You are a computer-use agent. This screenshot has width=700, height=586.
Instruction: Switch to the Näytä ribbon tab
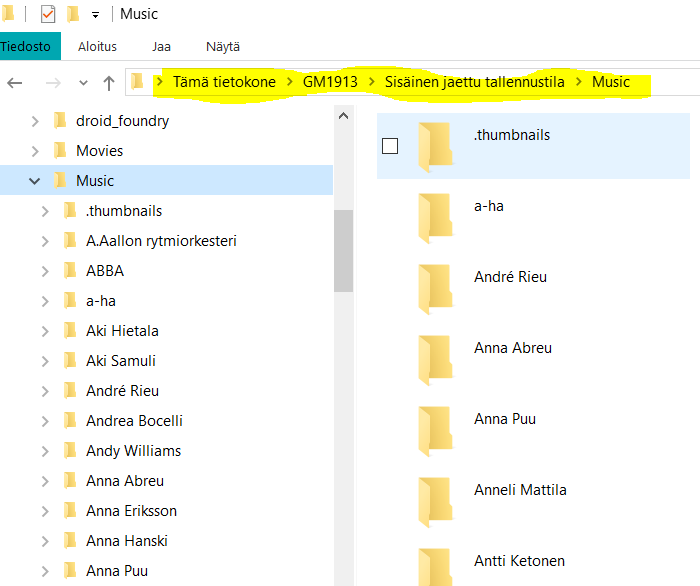click(x=223, y=46)
